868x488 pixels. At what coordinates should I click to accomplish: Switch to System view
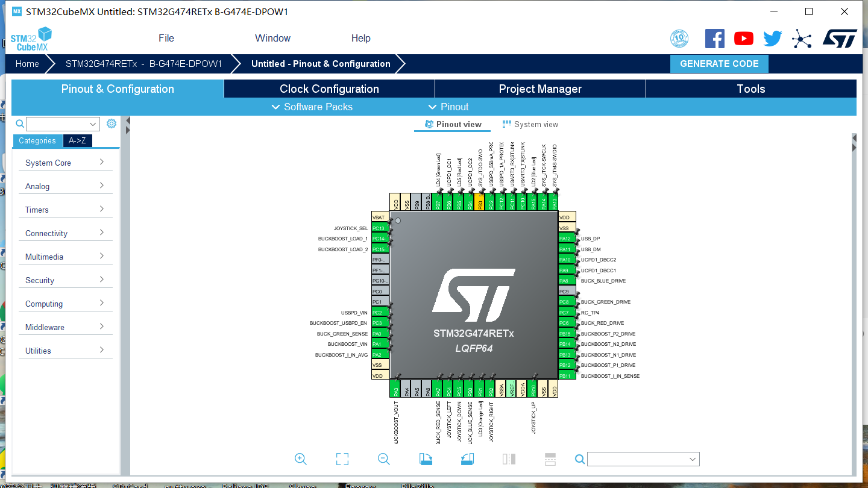[x=530, y=124]
